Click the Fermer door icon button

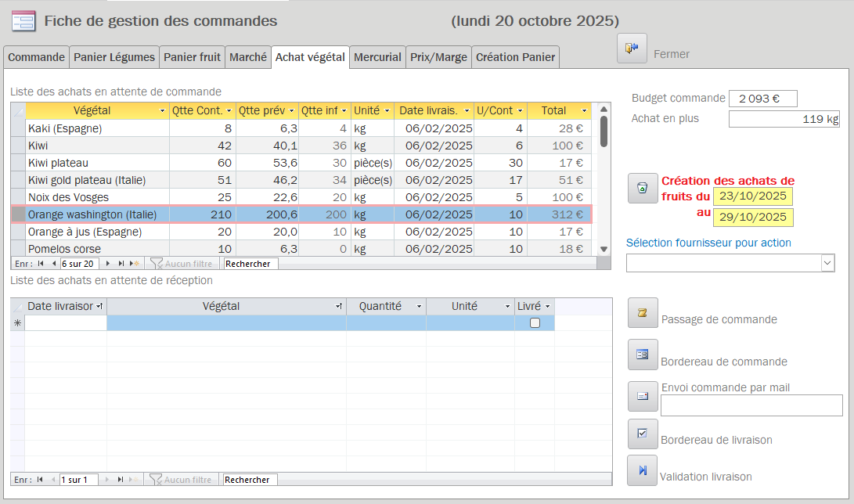coord(632,49)
